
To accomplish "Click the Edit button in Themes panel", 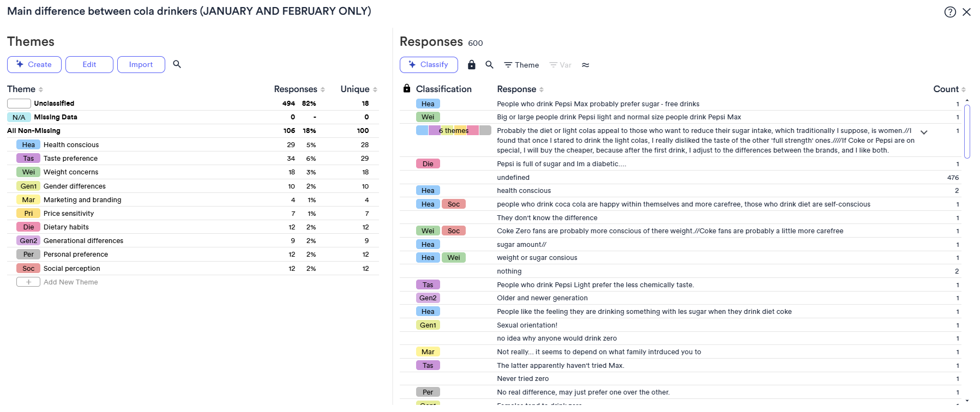I will tap(89, 64).
